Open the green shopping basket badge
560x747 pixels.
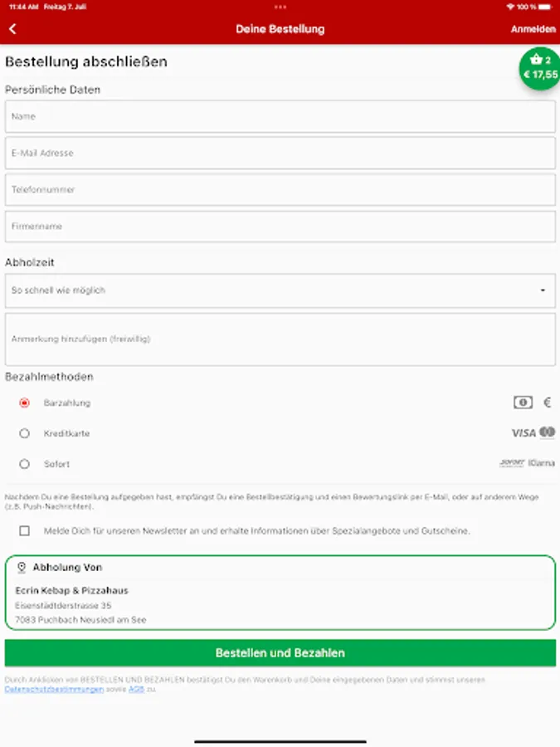(541, 68)
